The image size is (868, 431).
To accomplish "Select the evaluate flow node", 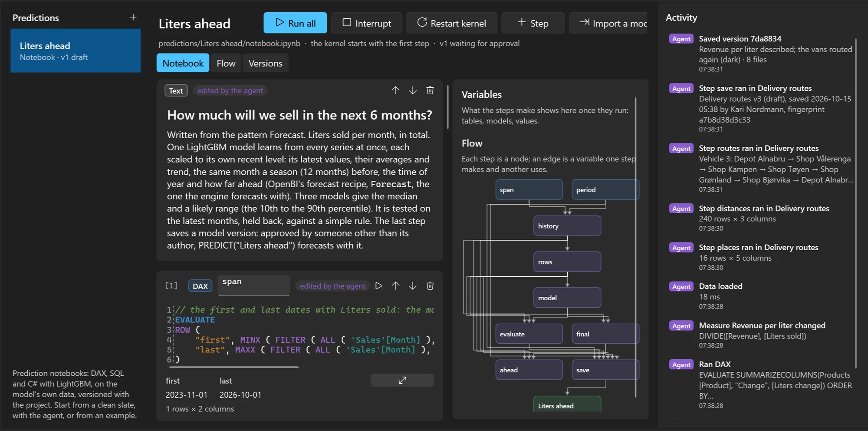I will (x=529, y=334).
